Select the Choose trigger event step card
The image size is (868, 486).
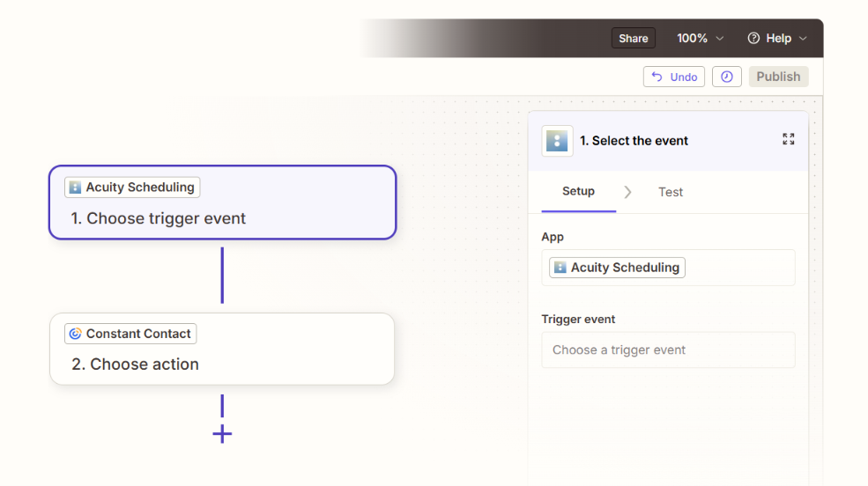click(223, 202)
